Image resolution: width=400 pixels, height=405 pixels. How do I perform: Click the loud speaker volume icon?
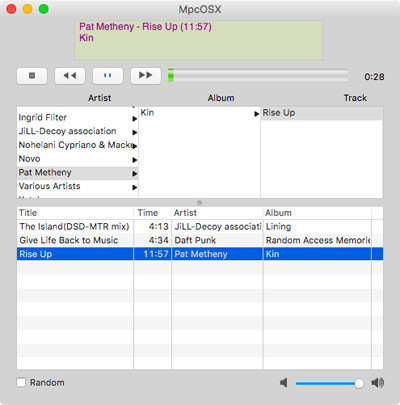[x=378, y=383]
